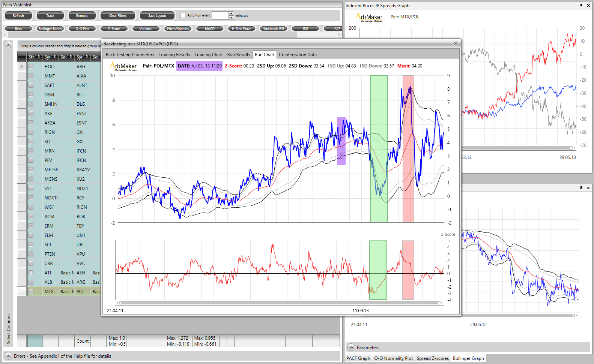Open the Variance indicator
The width and height of the screenshot is (594, 364).
click(146, 28)
